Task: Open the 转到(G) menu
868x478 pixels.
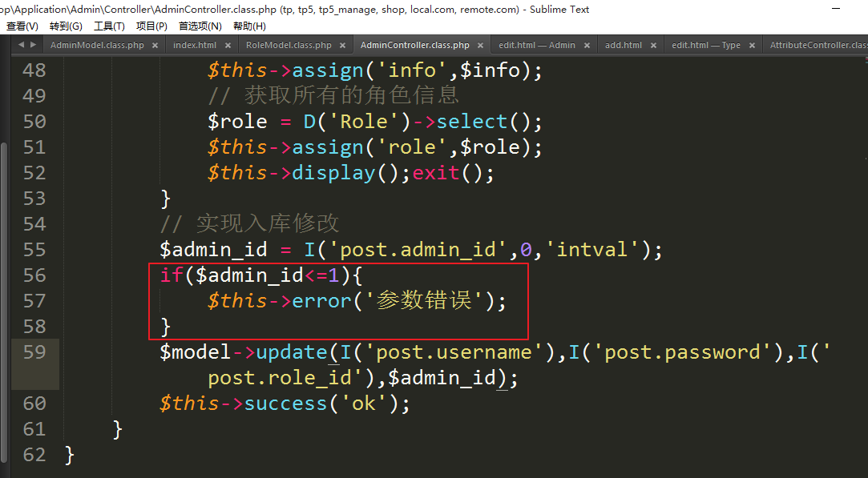Action: [x=66, y=26]
